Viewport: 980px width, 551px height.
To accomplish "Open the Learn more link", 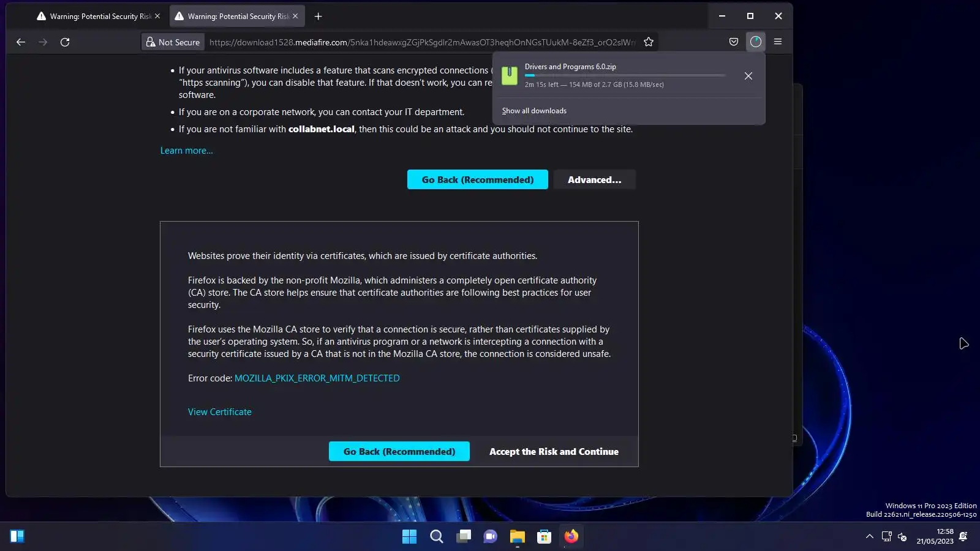I will [x=187, y=151].
